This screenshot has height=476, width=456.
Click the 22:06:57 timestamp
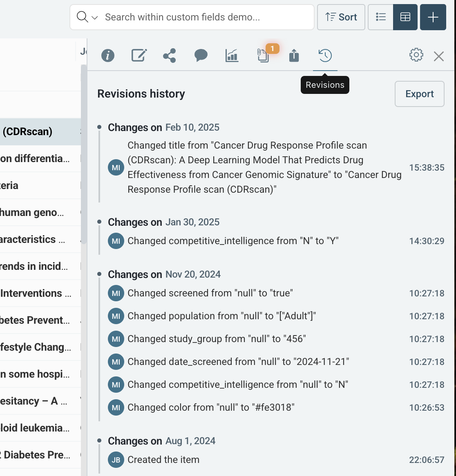coord(427,460)
